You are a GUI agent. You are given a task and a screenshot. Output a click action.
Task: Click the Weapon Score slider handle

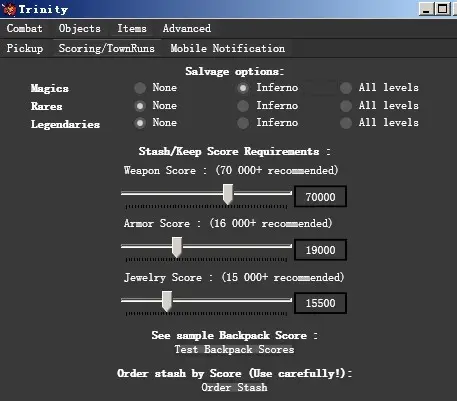pyautogui.click(x=228, y=194)
